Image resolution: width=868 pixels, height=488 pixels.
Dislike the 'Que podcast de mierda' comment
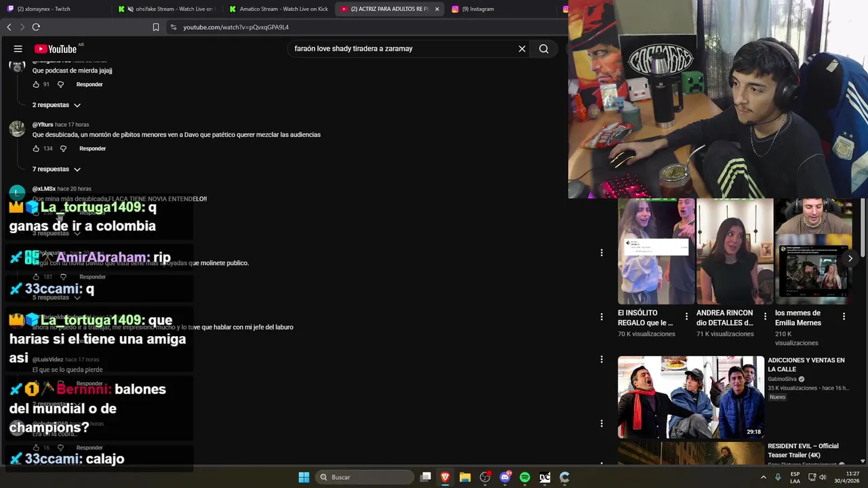[60, 85]
